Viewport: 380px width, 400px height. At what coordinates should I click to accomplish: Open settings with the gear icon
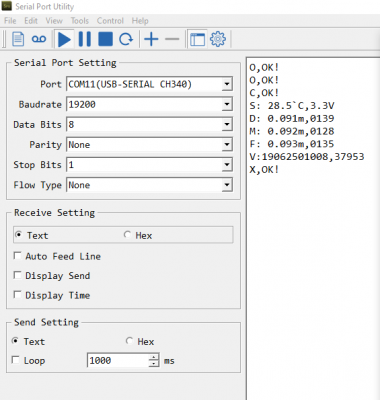tap(218, 39)
